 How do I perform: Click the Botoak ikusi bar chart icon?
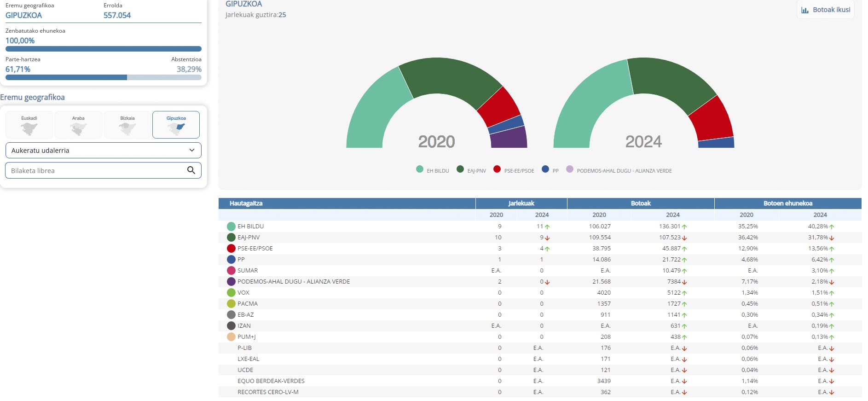[x=805, y=10]
